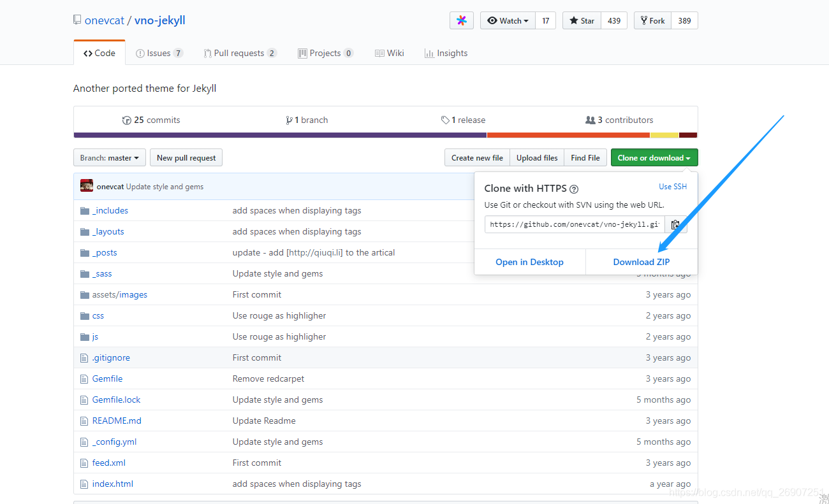The width and height of the screenshot is (829, 504).
Task: Click the branch icon next to 1 branch
Action: [290, 120]
